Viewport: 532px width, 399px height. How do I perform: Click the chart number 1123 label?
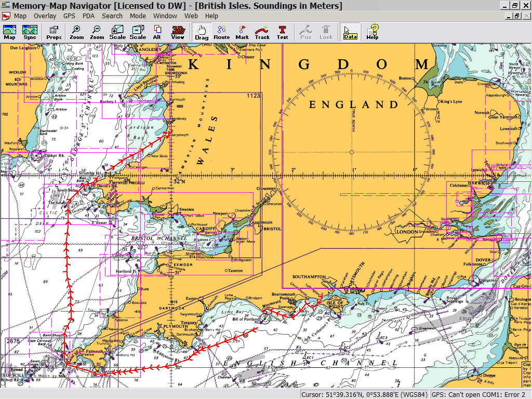pyautogui.click(x=253, y=96)
